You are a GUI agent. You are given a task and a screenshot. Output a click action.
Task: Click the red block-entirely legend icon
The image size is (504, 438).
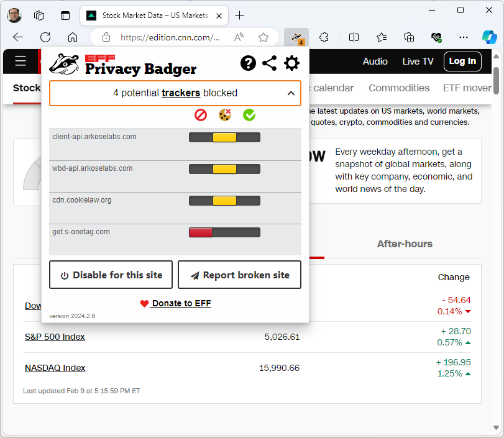click(x=201, y=115)
